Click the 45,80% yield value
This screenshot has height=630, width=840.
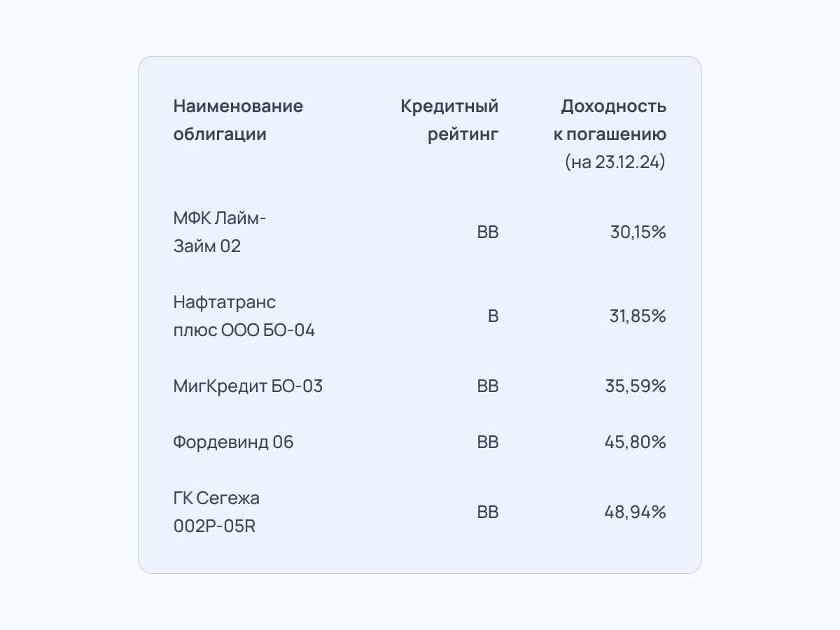(636, 442)
